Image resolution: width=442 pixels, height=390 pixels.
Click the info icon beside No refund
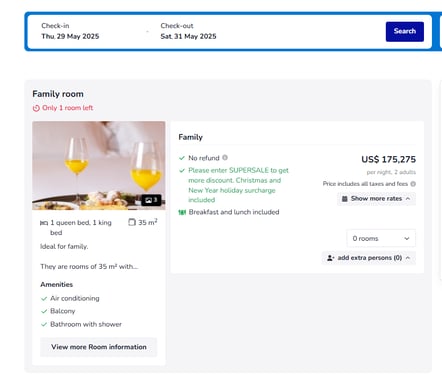coord(225,157)
